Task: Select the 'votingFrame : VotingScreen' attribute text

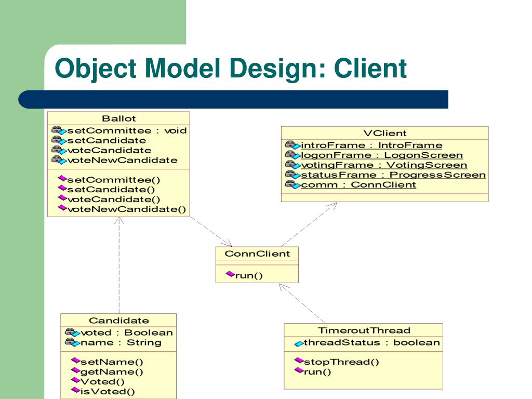Action: (384, 165)
